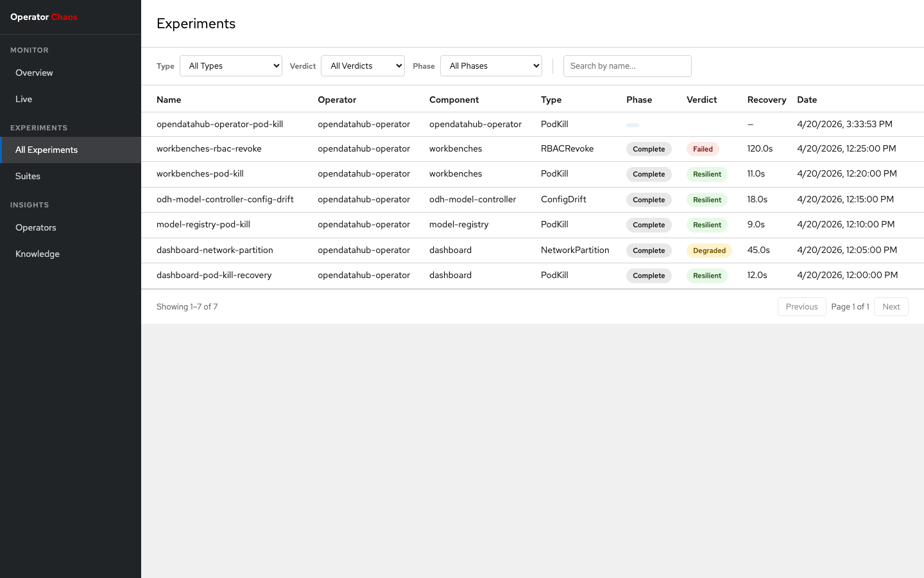Image resolution: width=924 pixels, height=578 pixels.
Task: Click the Recovery column header
Action: point(766,100)
